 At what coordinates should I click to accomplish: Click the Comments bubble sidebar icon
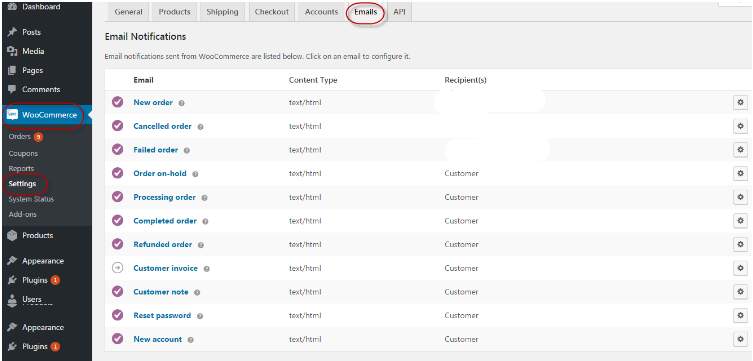click(x=12, y=89)
